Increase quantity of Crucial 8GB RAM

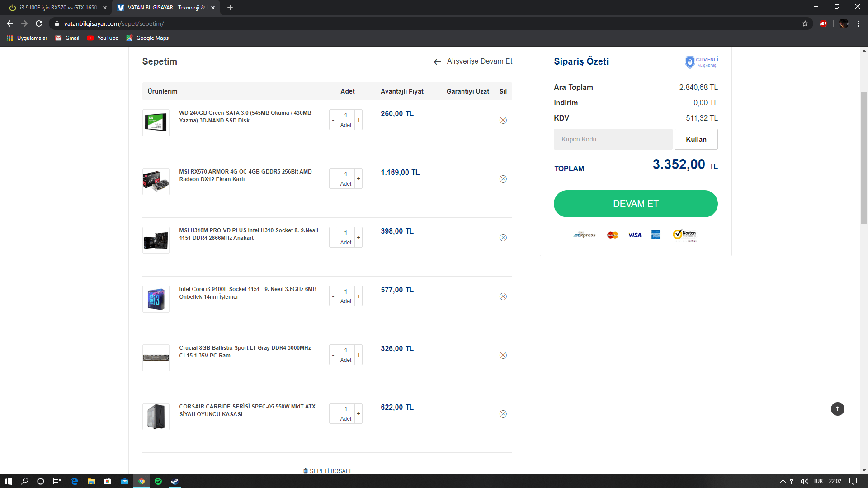(x=359, y=355)
